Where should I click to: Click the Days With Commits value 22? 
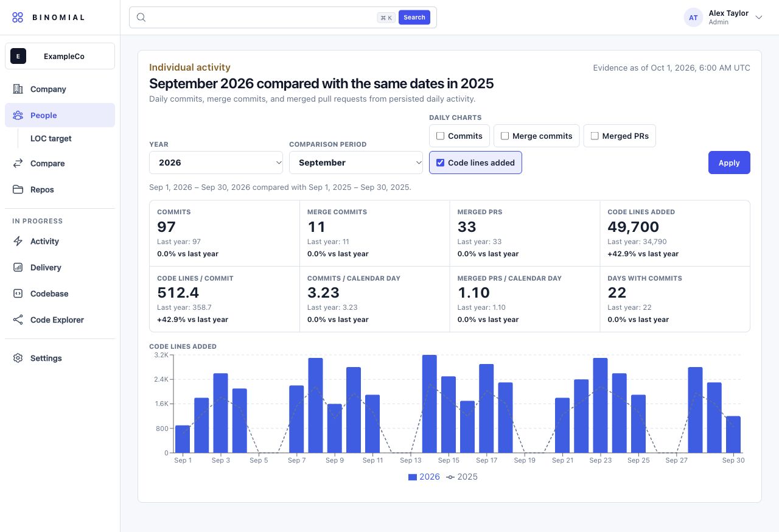point(617,293)
